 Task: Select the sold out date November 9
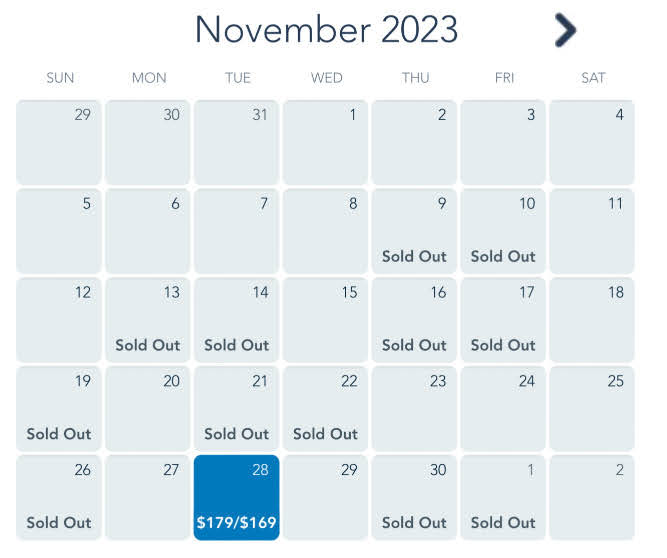[414, 231]
